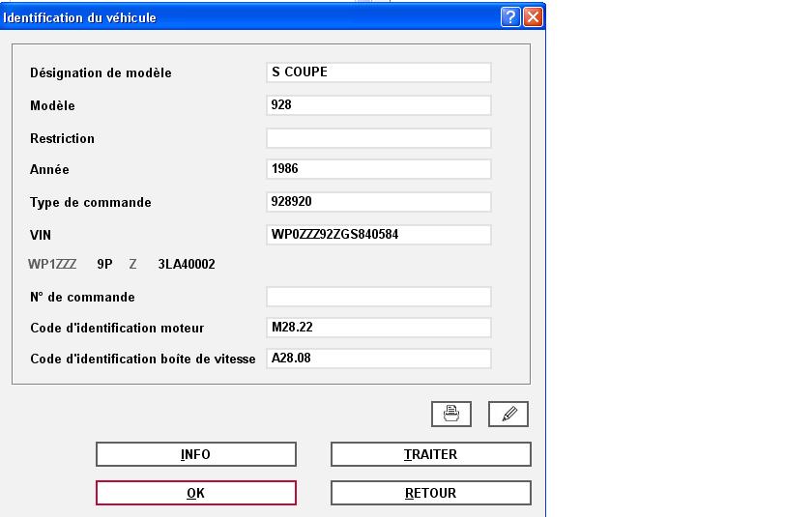
Task: Click the pencil edit icon button
Action: pos(508,414)
